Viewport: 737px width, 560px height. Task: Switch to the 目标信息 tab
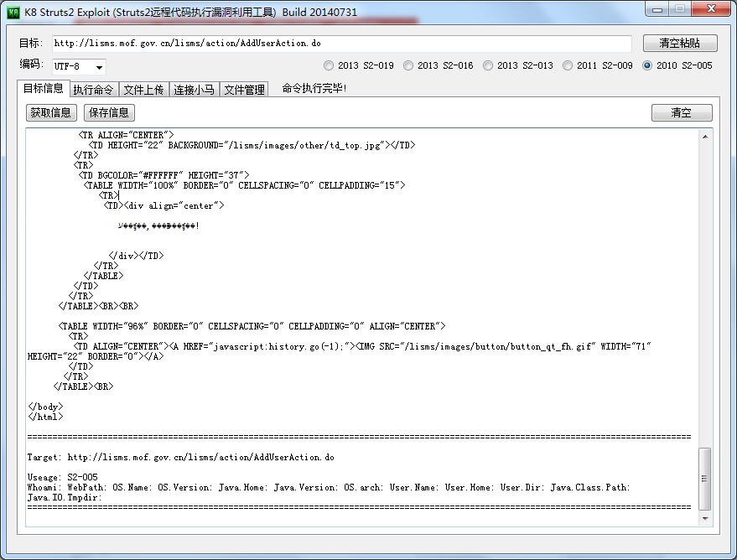tap(44, 88)
